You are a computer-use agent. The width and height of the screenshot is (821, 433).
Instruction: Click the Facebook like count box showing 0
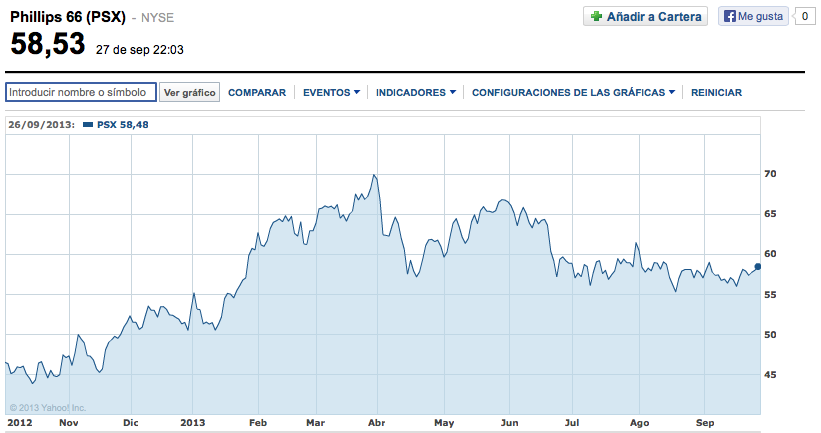click(x=805, y=16)
